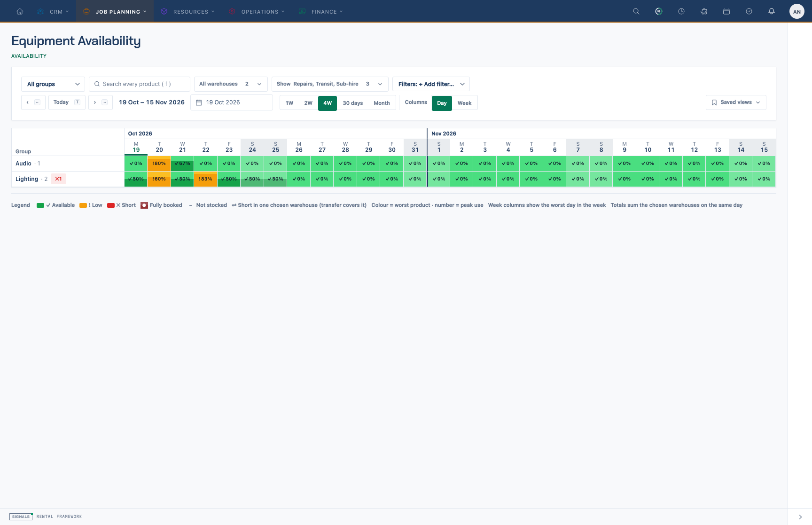
Task: Select the Month range option
Action: (382, 103)
